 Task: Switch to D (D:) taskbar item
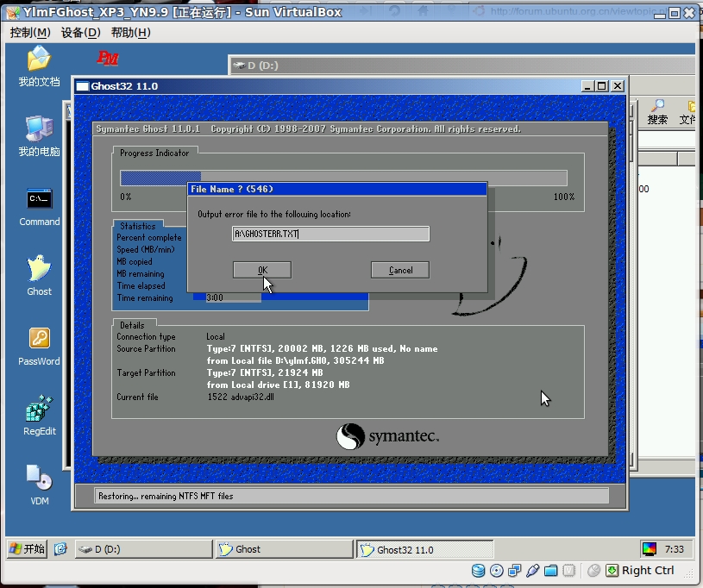[x=143, y=549]
